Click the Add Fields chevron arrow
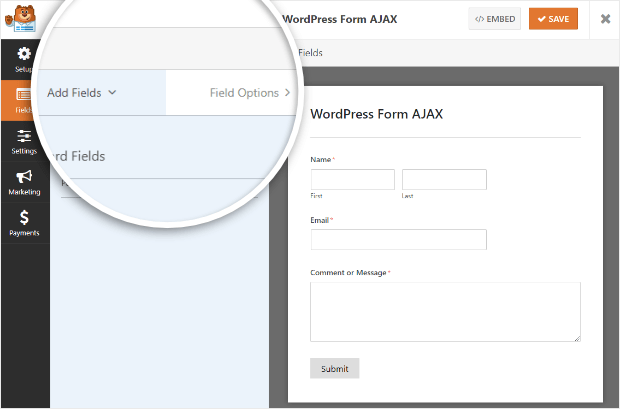This screenshot has height=409, width=620. 112,93
